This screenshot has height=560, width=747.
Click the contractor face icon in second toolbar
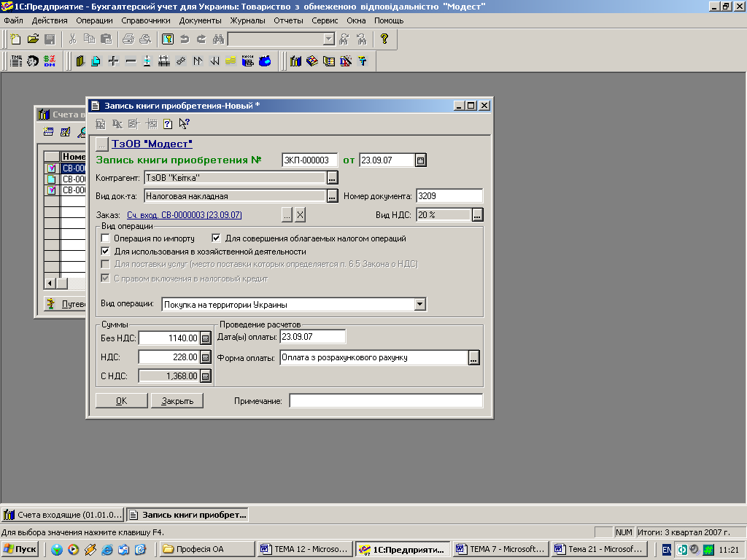click(32, 61)
